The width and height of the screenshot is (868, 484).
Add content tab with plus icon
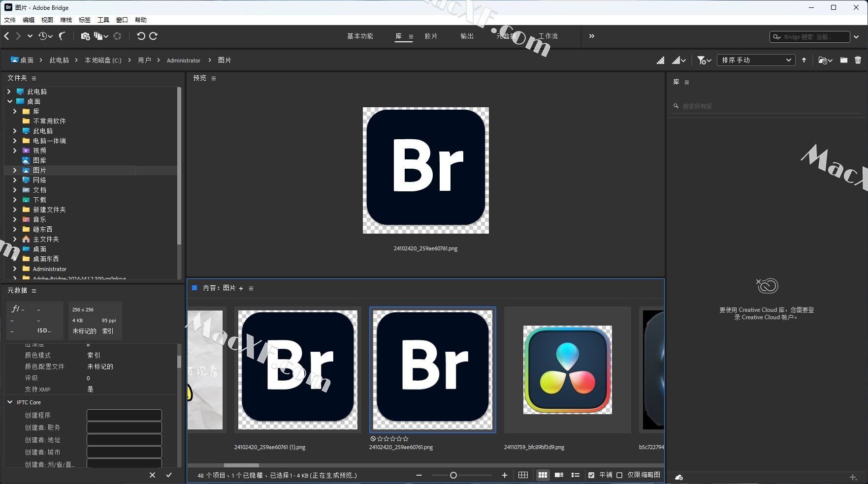[241, 288]
